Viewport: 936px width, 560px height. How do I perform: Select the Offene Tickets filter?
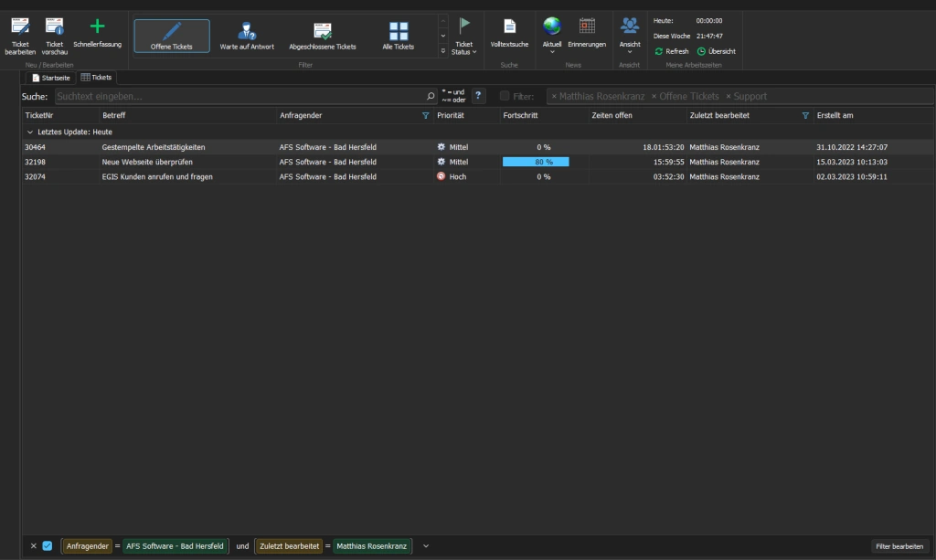172,36
